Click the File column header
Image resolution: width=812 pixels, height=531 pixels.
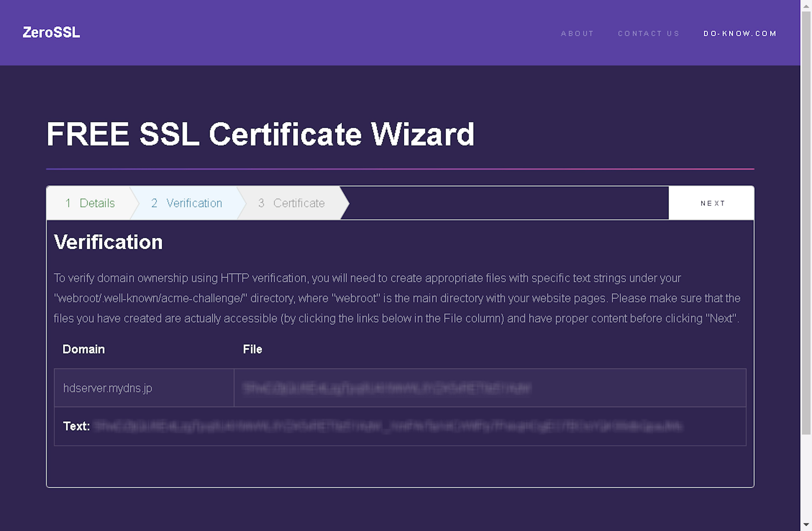click(252, 349)
